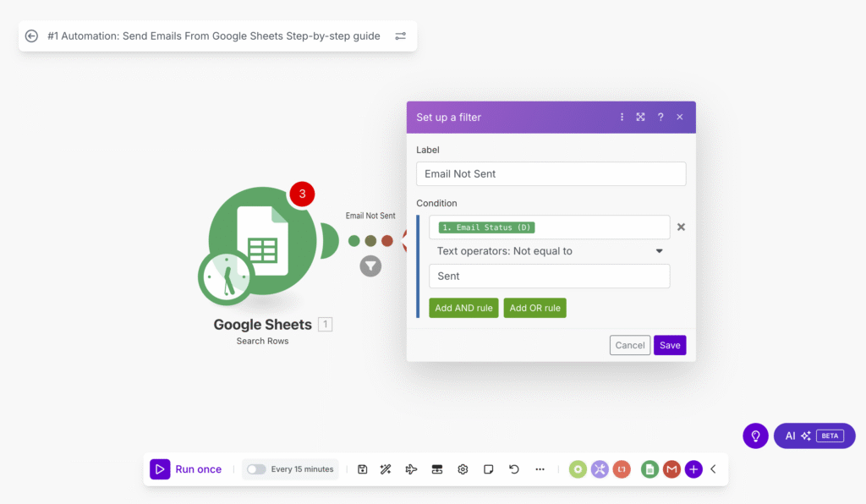Open the notes icon in toolbar
The width and height of the screenshot is (866, 504).
[488, 469]
